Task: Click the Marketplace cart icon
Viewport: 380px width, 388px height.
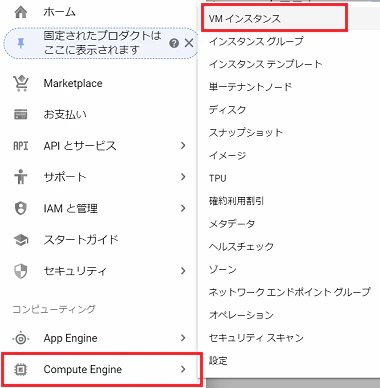Action: [21, 83]
